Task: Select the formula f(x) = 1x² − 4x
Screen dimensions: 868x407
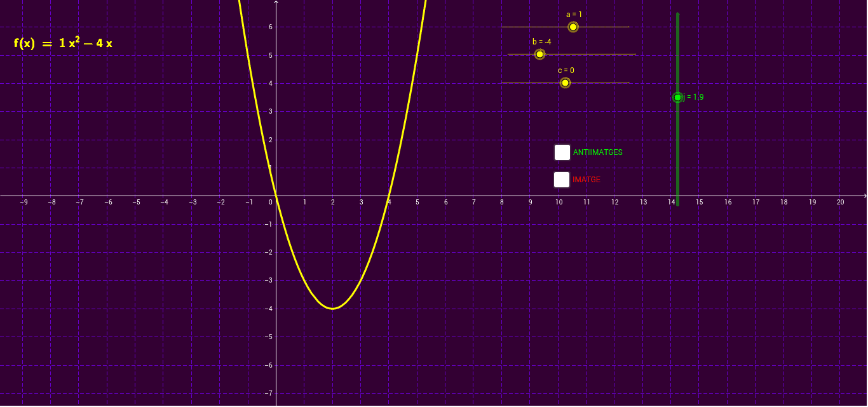Action: pyautogui.click(x=63, y=43)
